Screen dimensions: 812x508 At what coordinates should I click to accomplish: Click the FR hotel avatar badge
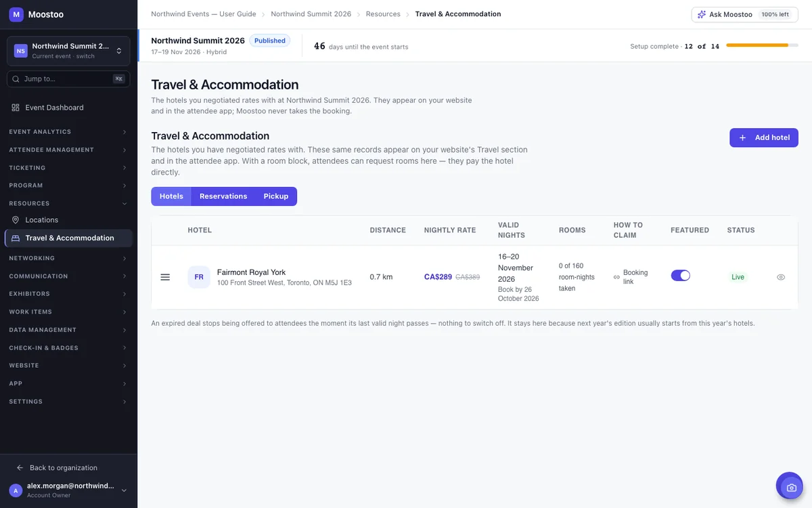[x=199, y=277]
